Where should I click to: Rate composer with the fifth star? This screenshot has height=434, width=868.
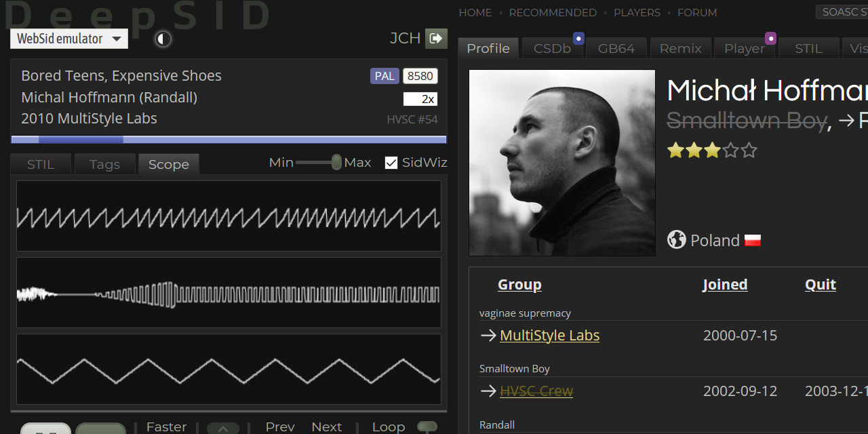749,150
